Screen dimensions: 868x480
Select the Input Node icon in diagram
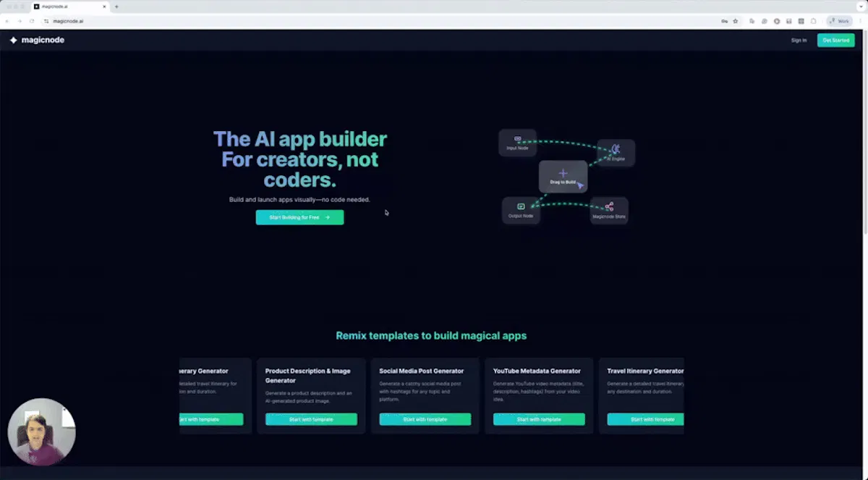517,138
